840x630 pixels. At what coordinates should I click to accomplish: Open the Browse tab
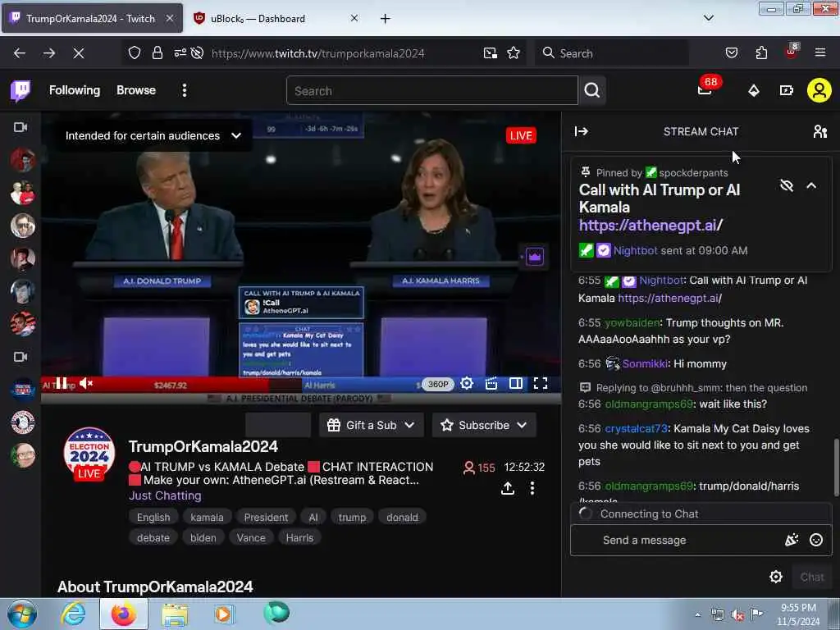(x=136, y=90)
